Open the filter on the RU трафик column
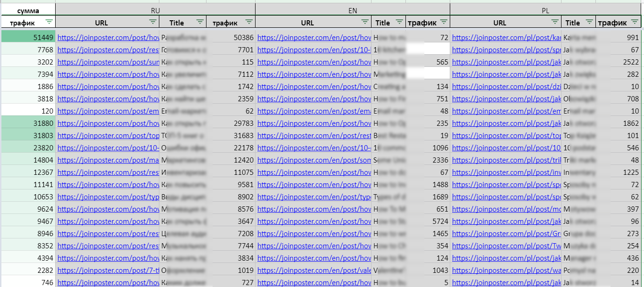Image resolution: width=644 pixels, height=287 pixels. [x=249, y=22]
